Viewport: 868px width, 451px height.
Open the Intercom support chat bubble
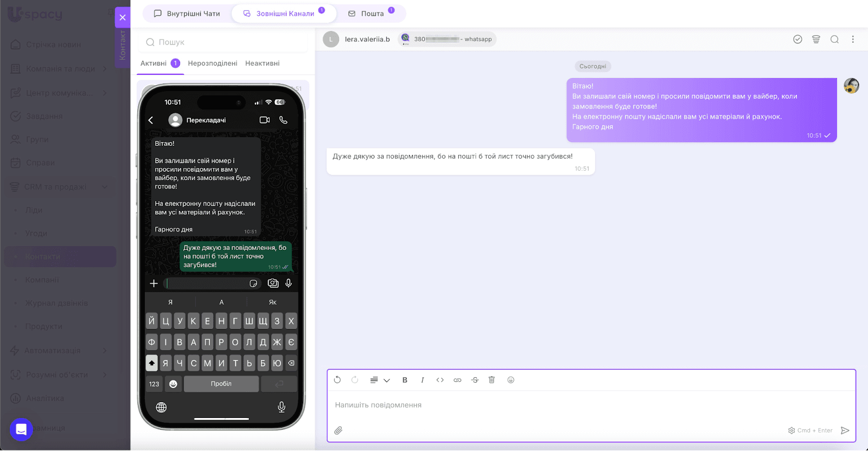(x=21, y=429)
